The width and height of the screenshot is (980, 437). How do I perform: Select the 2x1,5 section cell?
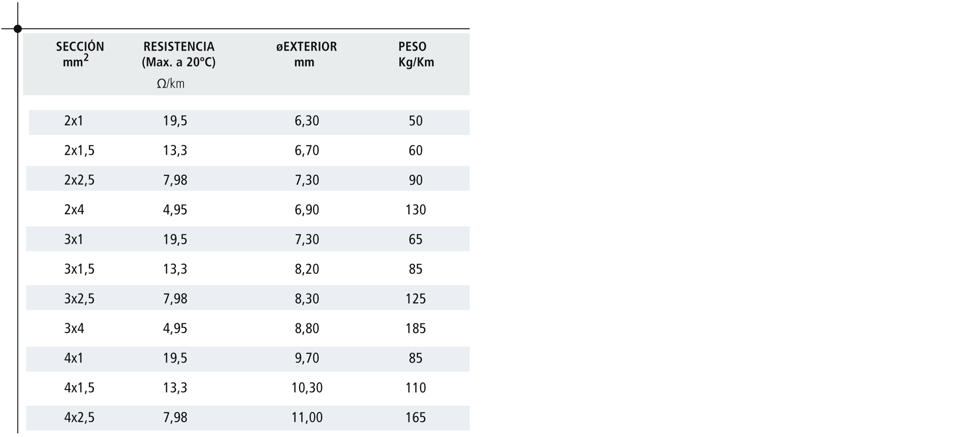point(79,151)
